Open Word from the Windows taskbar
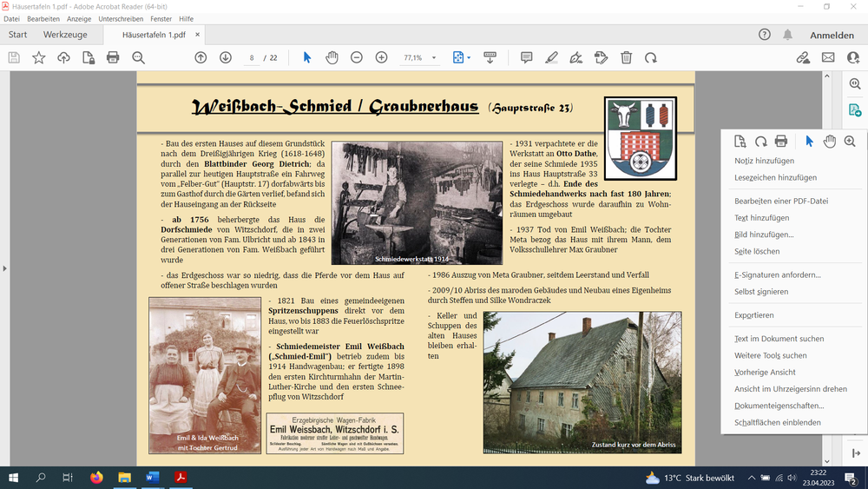The image size is (868, 489). click(x=153, y=478)
